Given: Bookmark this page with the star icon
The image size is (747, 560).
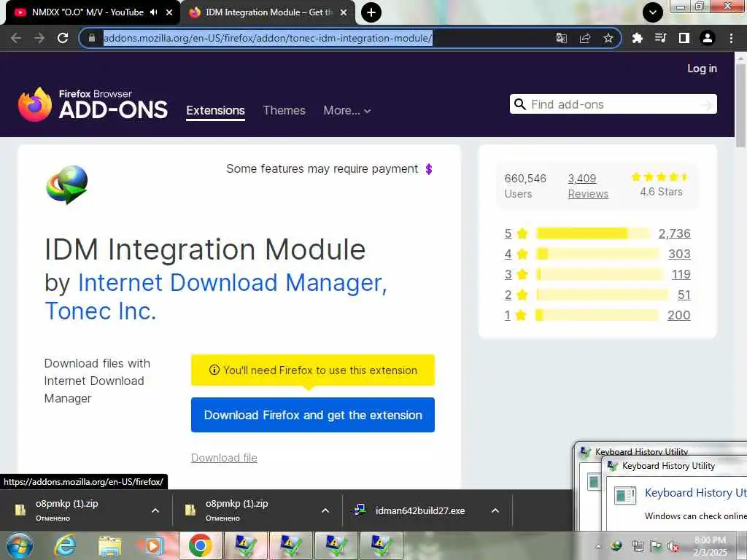Looking at the screenshot, I should [608, 38].
